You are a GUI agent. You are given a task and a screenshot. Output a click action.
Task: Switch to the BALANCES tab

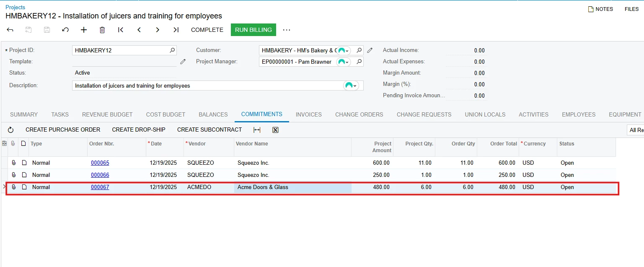[x=213, y=114]
